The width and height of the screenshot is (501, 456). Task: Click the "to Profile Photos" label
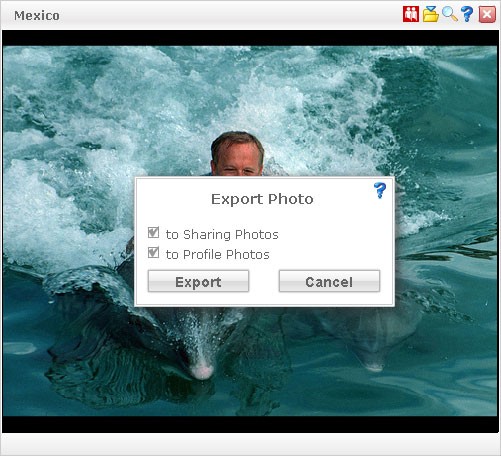[x=218, y=254]
